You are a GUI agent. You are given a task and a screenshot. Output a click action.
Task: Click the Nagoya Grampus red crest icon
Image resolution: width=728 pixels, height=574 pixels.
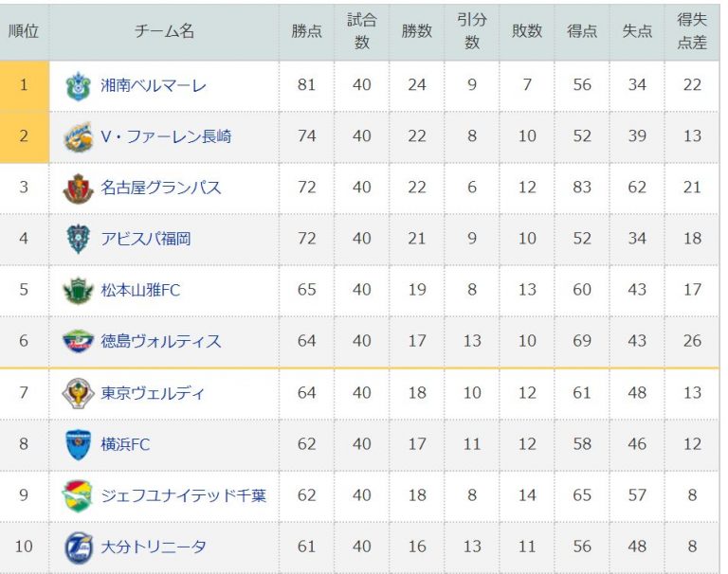click(x=77, y=188)
